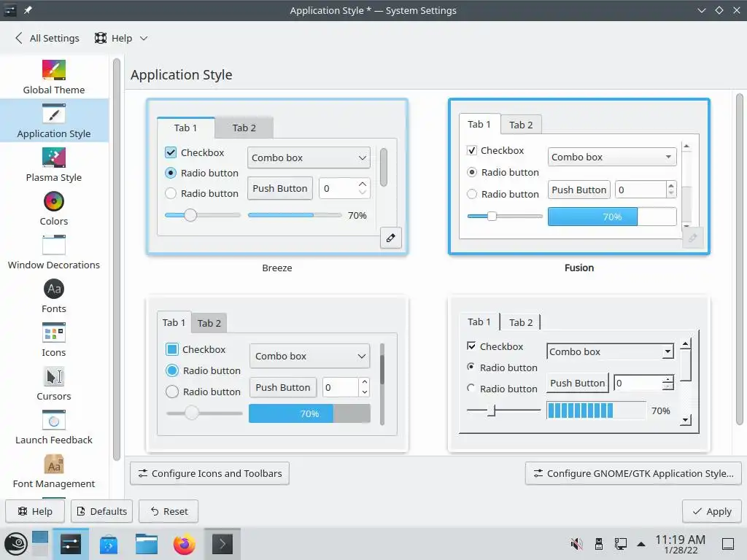Open Fonts settings icon
Viewport: 747px width, 560px height.
[x=54, y=289]
